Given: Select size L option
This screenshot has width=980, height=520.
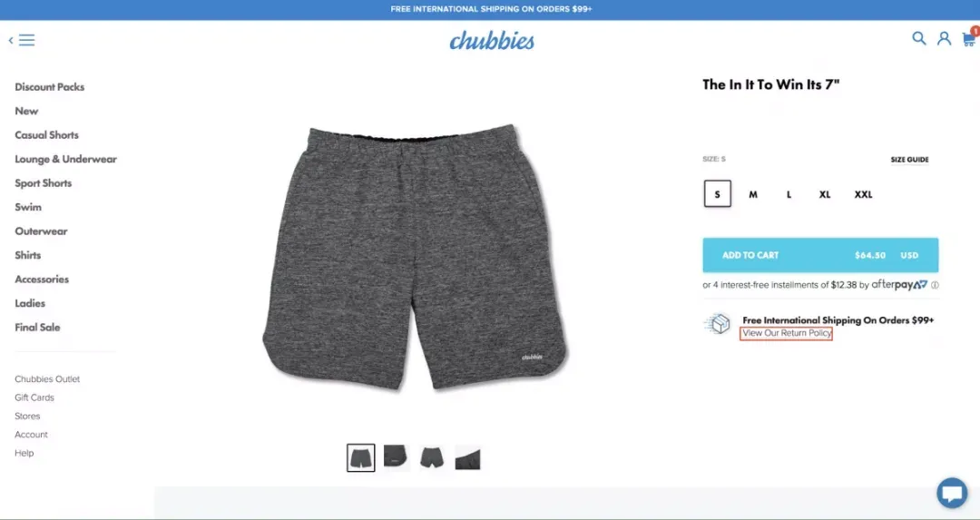Looking at the screenshot, I should pyautogui.click(x=789, y=194).
